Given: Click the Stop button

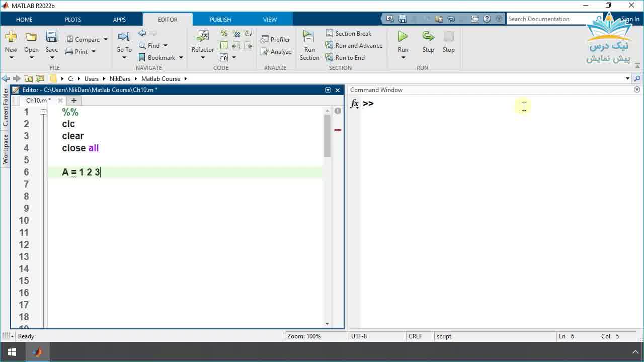Looking at the screenshot, I should tap(449, 41).
